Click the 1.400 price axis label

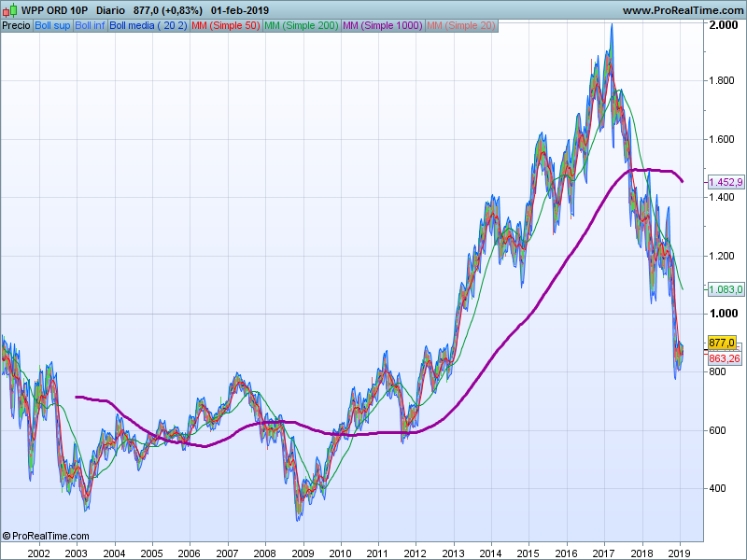coord(722,197)
